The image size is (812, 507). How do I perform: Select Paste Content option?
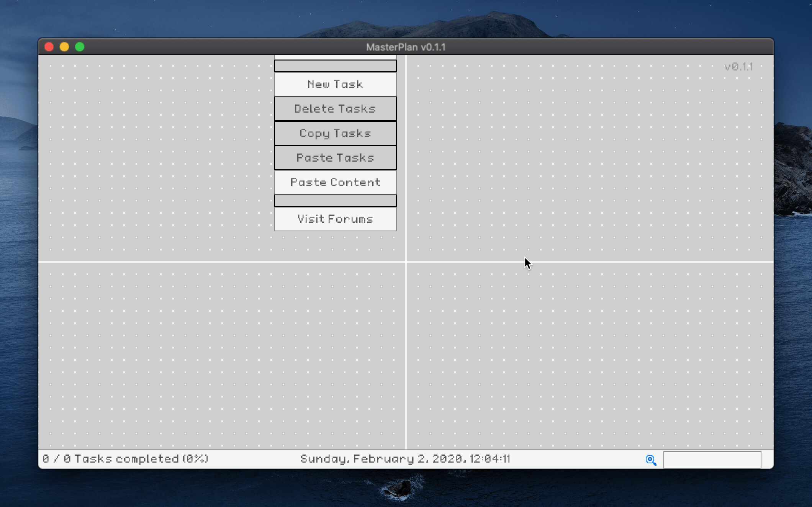point(335,182)
